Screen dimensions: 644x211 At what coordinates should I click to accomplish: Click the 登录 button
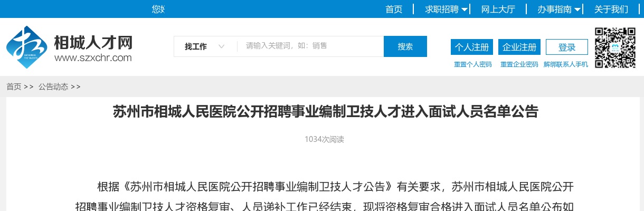[567, 47]
